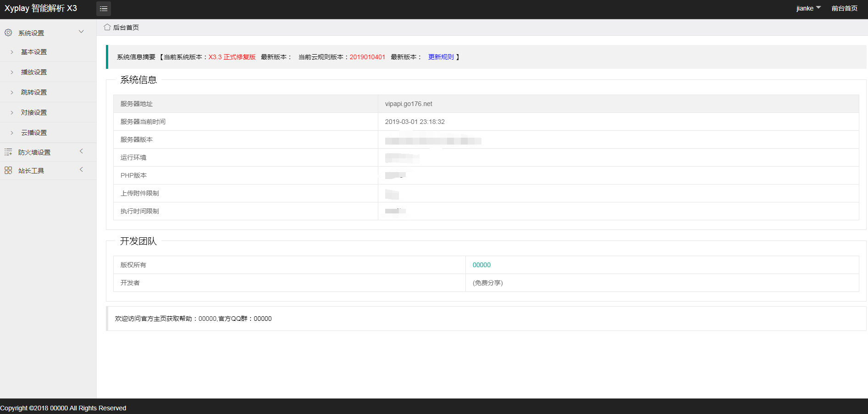
Task: Click the 运行环境 label cell
Action: pos(246,157)
